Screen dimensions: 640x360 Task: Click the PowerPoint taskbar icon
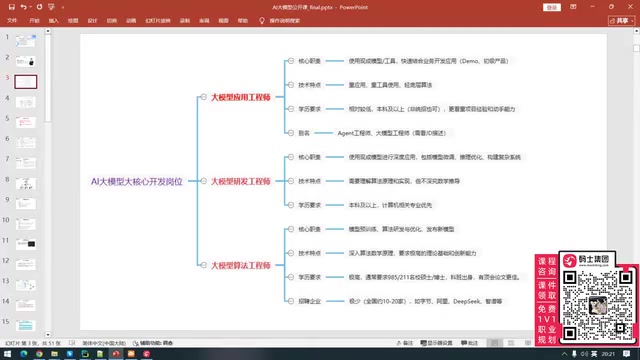pos(116,354)
